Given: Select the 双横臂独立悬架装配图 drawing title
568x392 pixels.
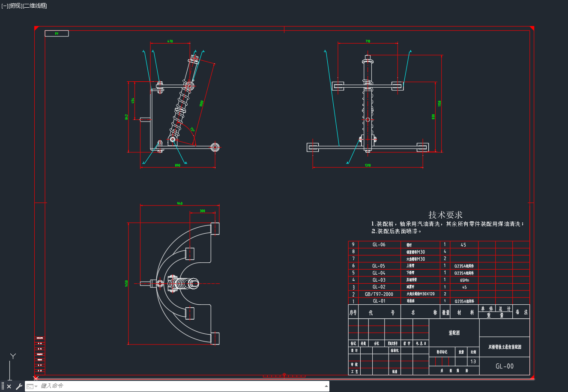Looking at the screenshot, I should pos(505,347).
